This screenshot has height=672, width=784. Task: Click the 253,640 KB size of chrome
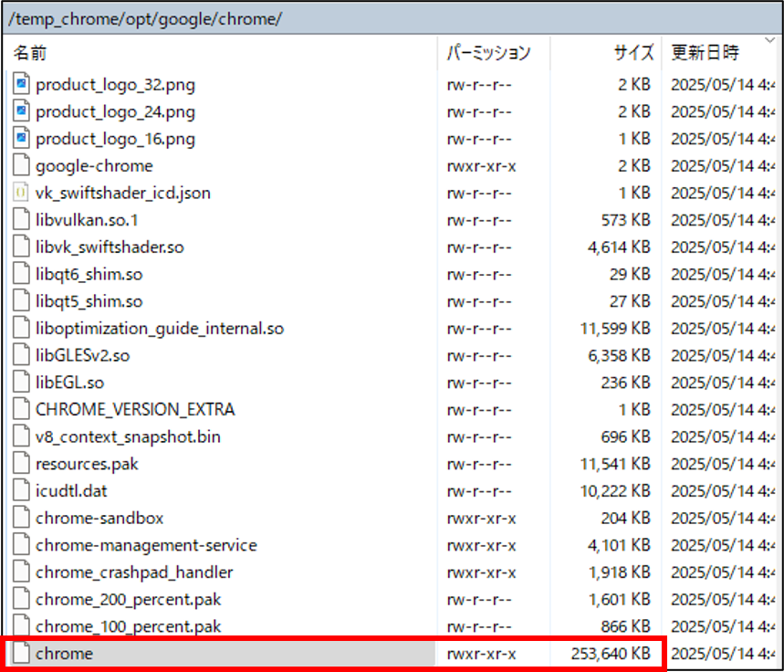[x=611, y=654]
